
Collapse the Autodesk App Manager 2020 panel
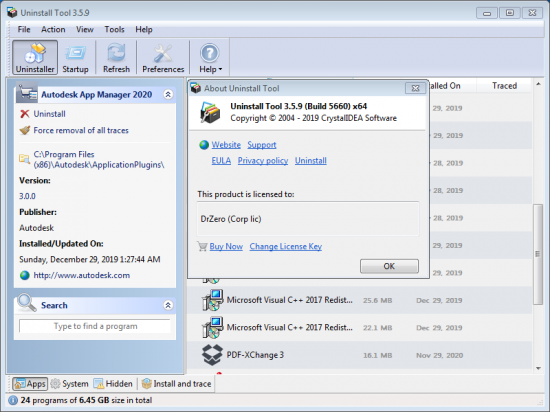[x=168, y=94]
